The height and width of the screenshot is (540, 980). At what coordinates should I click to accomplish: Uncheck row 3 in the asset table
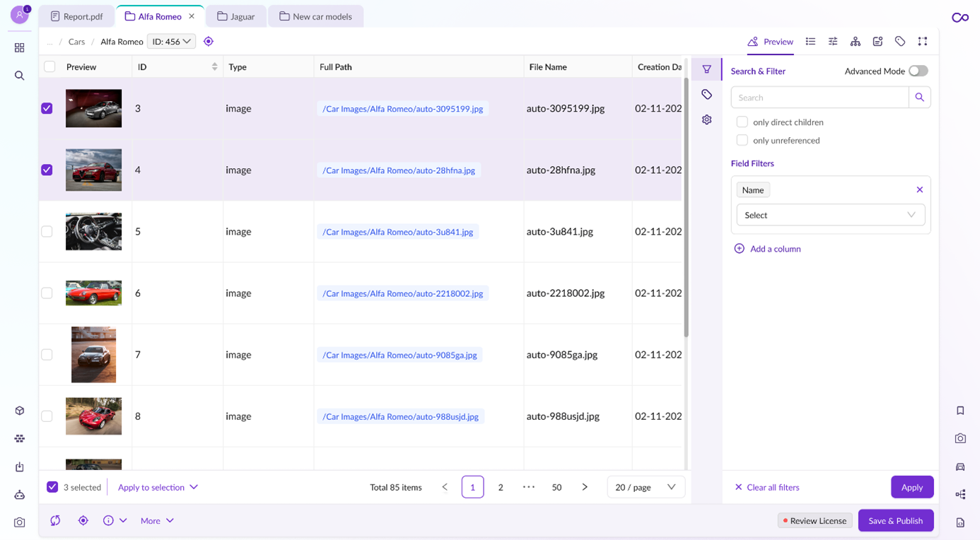click(x=47, y=108)
